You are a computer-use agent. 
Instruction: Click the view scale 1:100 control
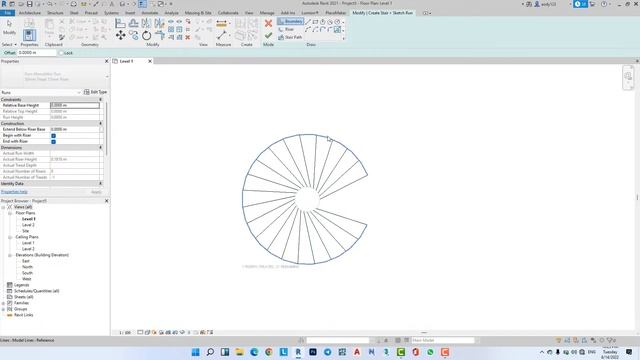click(x=124, y=333)
